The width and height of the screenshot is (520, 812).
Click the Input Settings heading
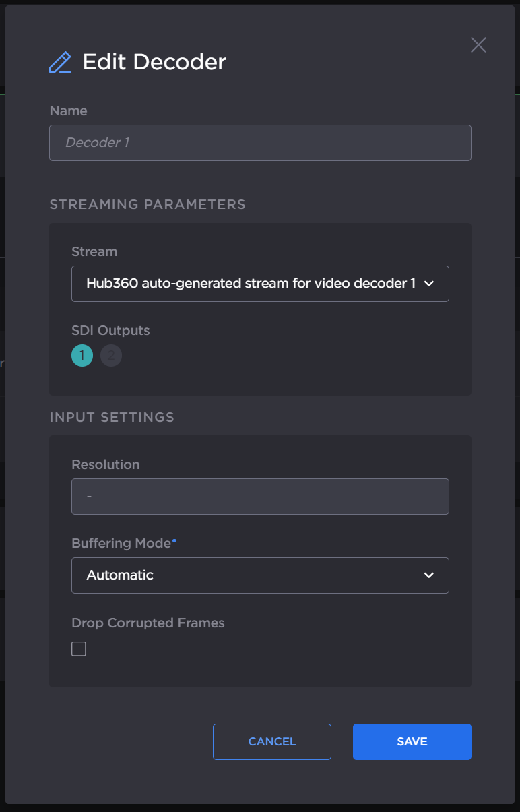coord(112,417)
